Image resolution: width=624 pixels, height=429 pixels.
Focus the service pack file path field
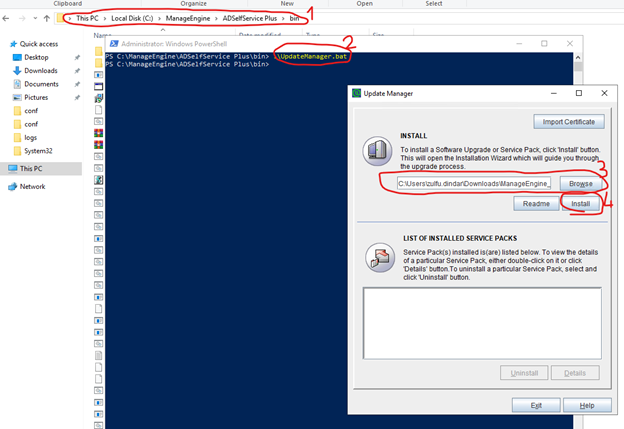(x=474, y=183)
